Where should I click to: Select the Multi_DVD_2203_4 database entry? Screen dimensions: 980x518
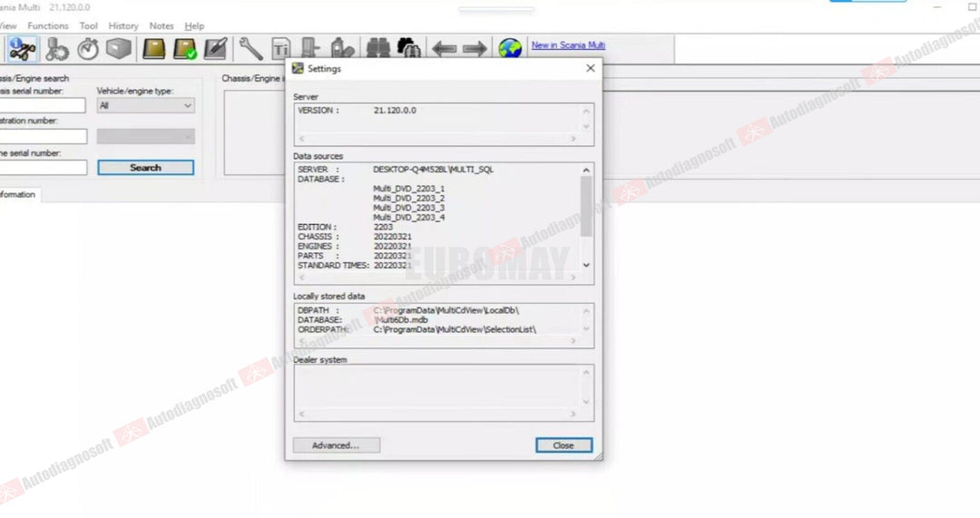click(408, 218)
